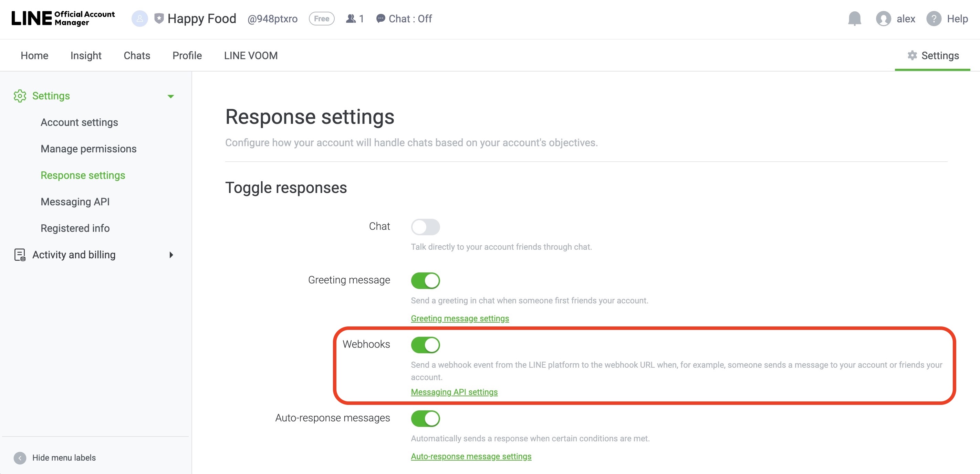Click the Hide menu labels arrow icon
This screenshot has width=980, height=474.
(x=20, y=457)
